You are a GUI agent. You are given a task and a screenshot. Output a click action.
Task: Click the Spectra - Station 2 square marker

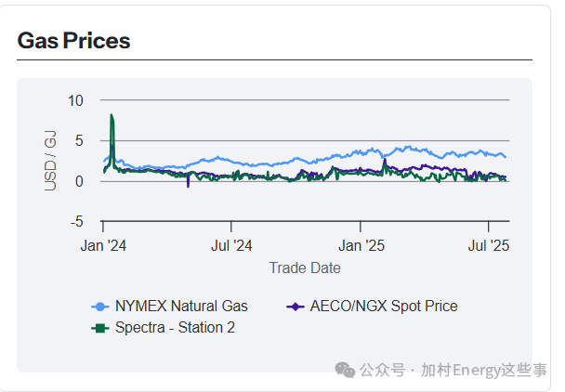[x=100, y=327]
